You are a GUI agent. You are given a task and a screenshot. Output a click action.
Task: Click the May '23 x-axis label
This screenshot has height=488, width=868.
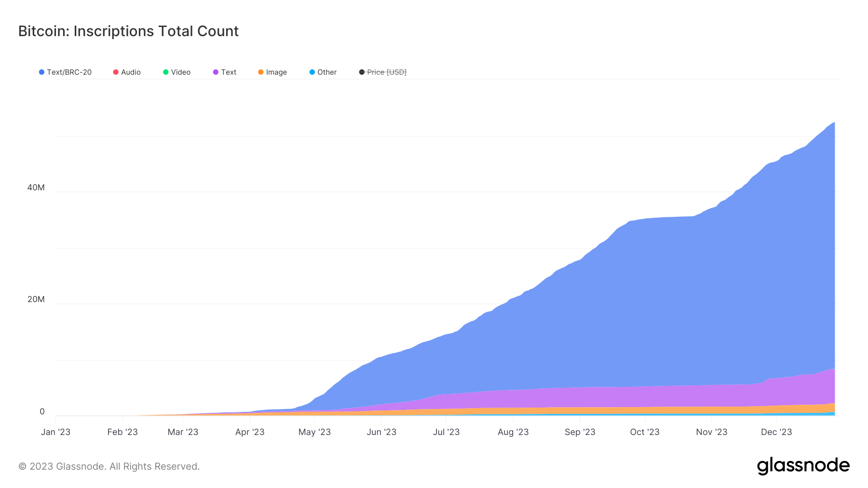pos(314,432)
